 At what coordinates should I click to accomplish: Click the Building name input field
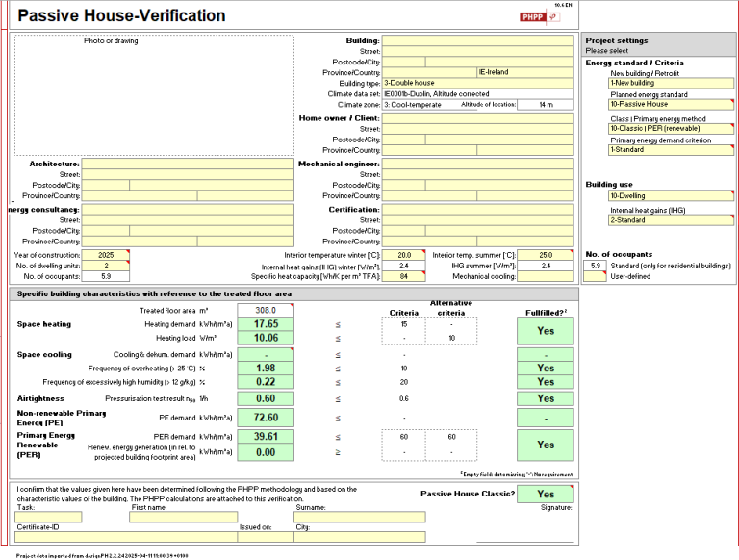click(x=478, y=41)
